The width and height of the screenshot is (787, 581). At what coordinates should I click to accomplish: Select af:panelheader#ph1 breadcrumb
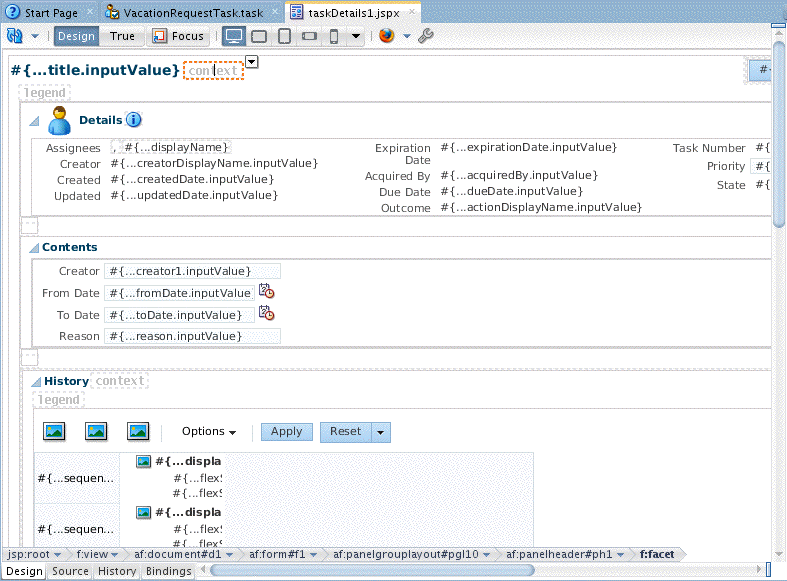click(x=559, y=554)
